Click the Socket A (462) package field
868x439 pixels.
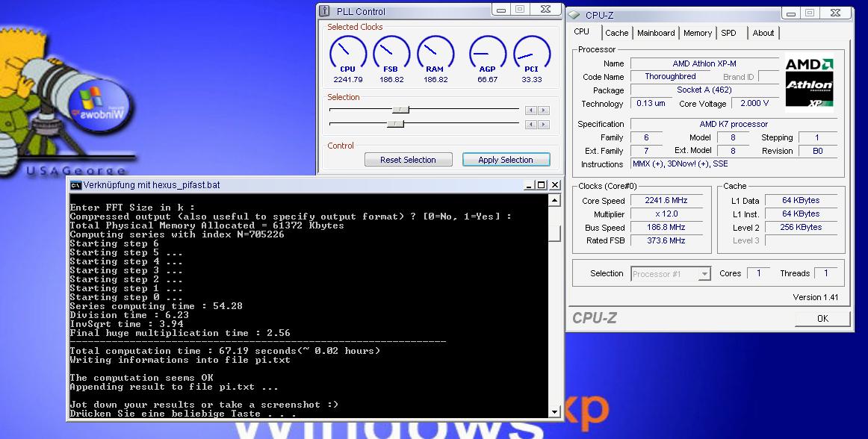click(704, 90)
